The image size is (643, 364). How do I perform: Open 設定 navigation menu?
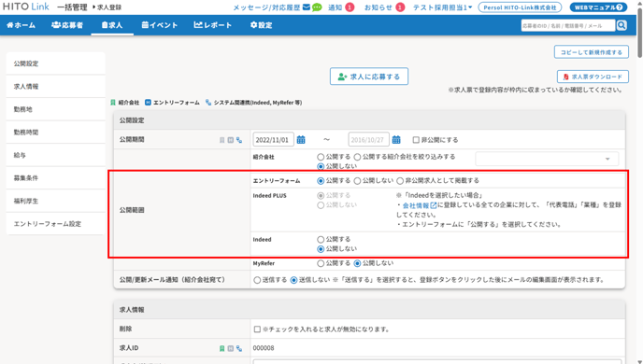point(262,25)
